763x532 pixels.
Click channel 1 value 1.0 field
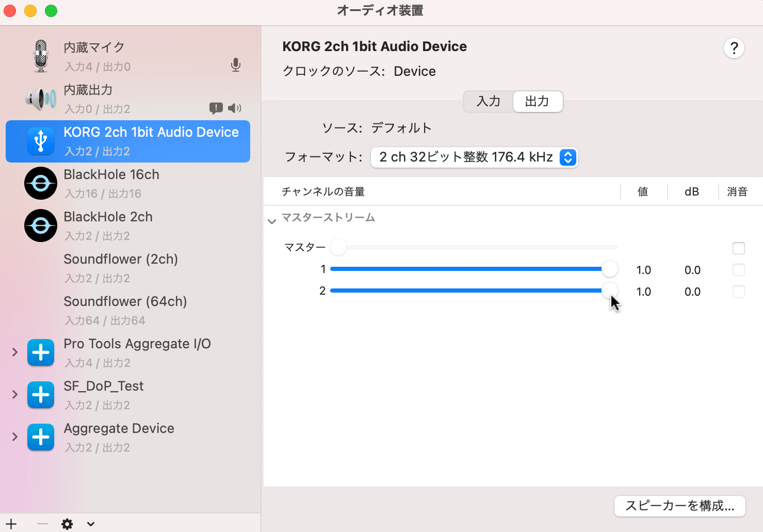[644, 270]
